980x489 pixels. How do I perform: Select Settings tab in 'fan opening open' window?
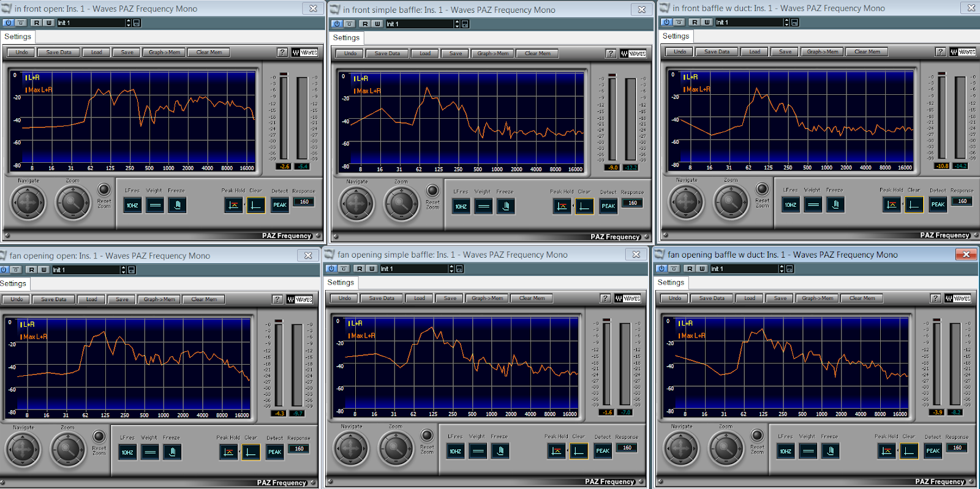(x=13, y=284)
